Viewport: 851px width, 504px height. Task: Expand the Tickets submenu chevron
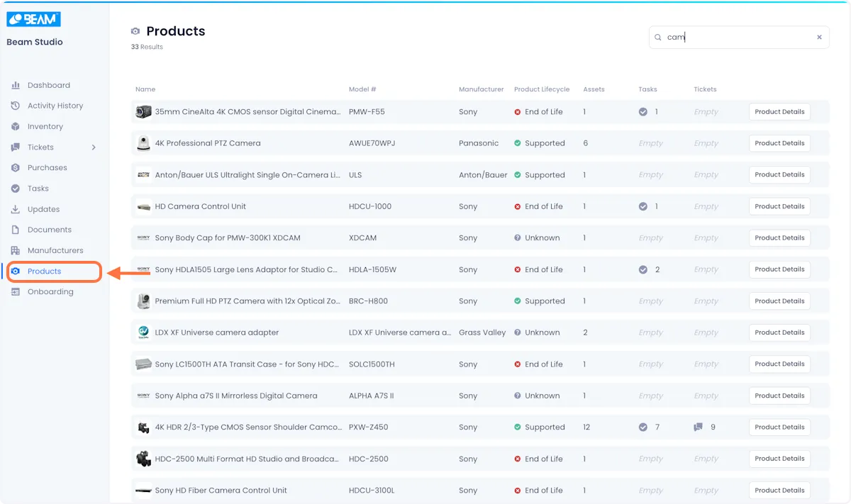click(94, 147)
